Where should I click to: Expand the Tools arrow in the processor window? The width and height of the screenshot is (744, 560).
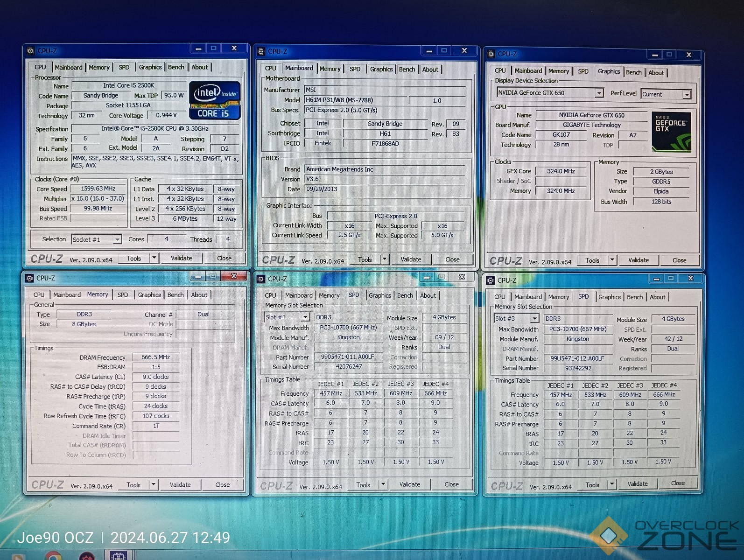click(154, 258)
